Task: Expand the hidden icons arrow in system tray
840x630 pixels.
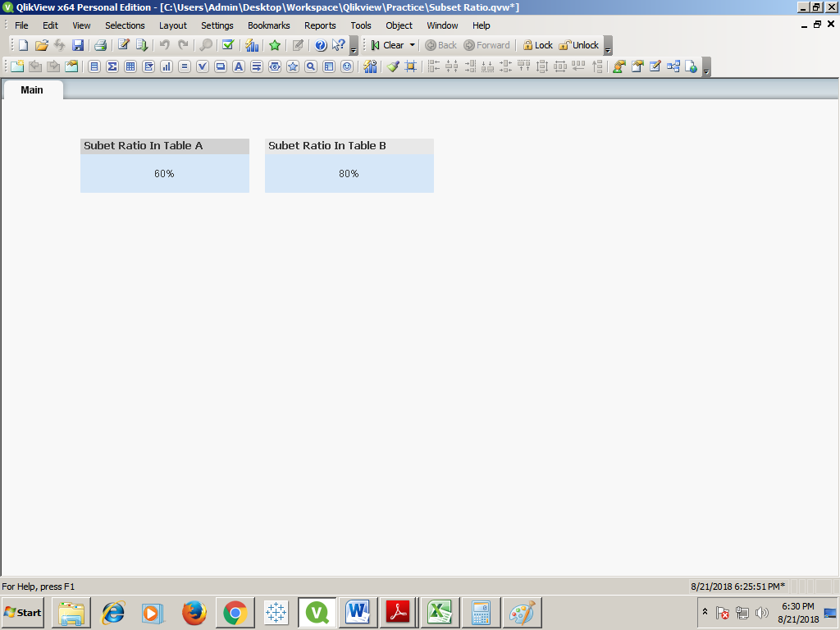Action: (x=704, y=611)
